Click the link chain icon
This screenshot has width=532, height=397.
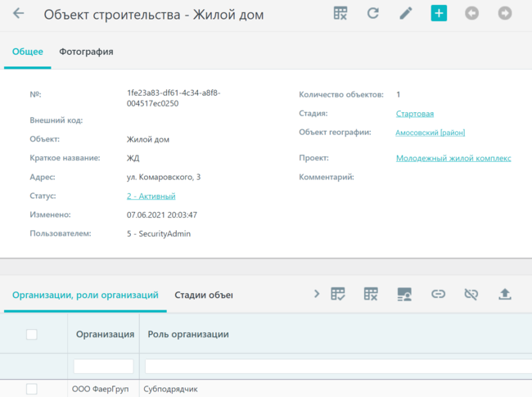438,294
